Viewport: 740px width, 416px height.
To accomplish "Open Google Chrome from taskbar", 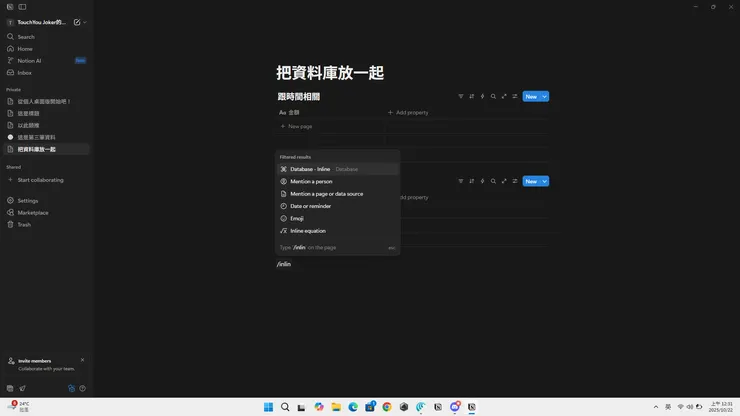I will coord(387,407).
